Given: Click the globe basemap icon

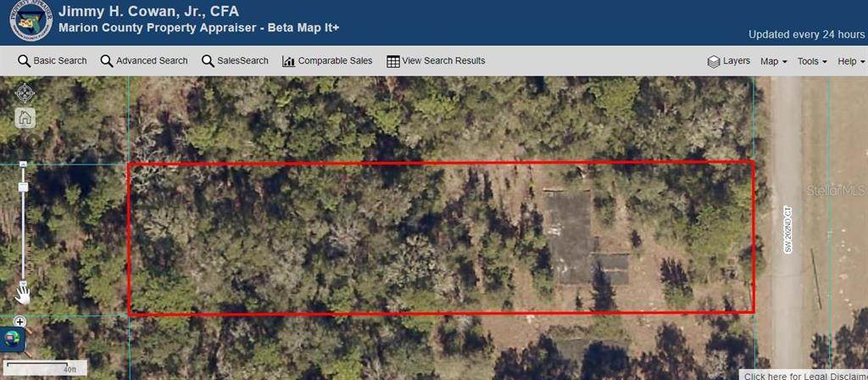Looking at the screenshot, I should (x=12, y=339).
